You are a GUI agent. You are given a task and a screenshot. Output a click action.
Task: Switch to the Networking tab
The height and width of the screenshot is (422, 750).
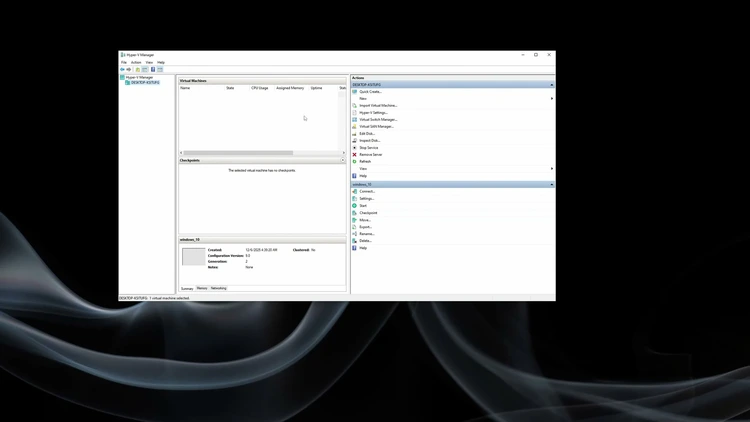(219, 289)
